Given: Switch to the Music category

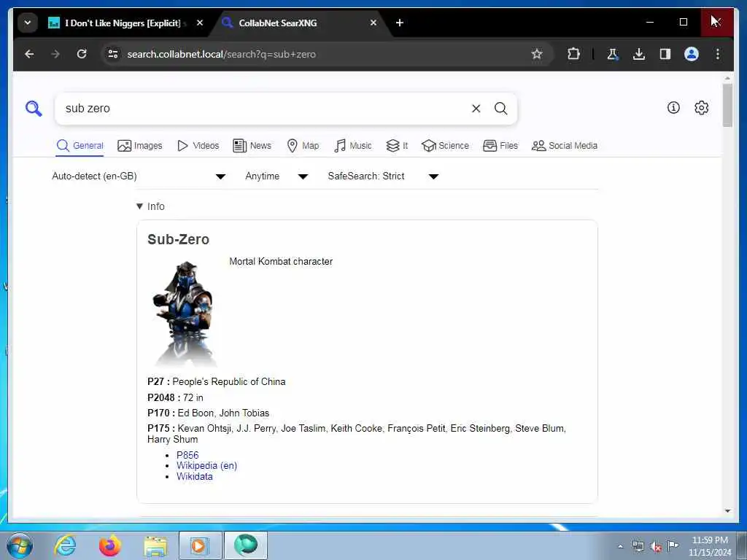Looking at the screenshot, I should click(353, 146).
